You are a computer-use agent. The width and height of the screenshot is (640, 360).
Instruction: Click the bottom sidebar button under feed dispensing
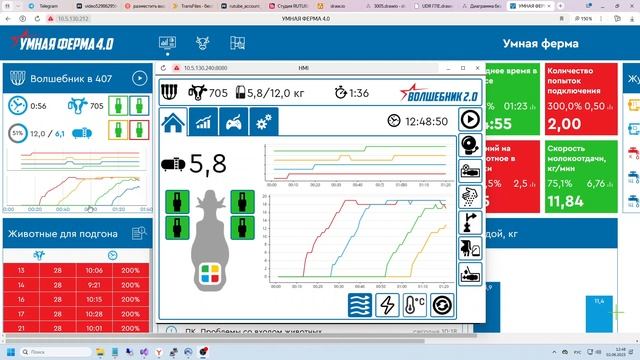click(x=470, y=274)
